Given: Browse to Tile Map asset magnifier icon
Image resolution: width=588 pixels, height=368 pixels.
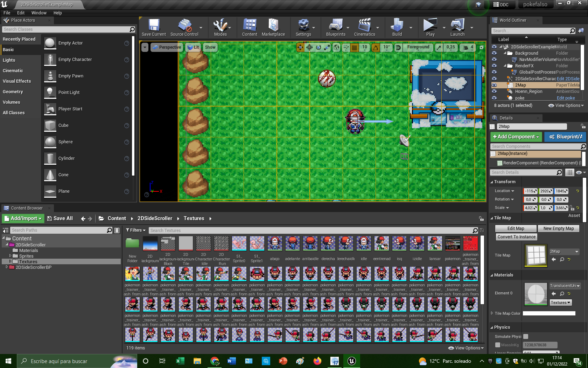Looking at the screenshot, I should click(562, 259).
